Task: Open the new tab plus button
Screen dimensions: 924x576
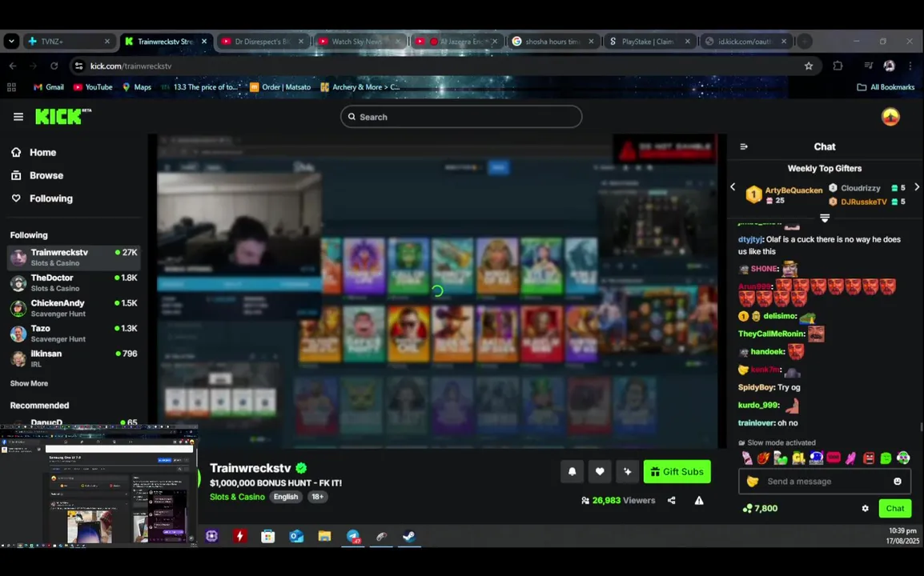Action: [805, 42]
